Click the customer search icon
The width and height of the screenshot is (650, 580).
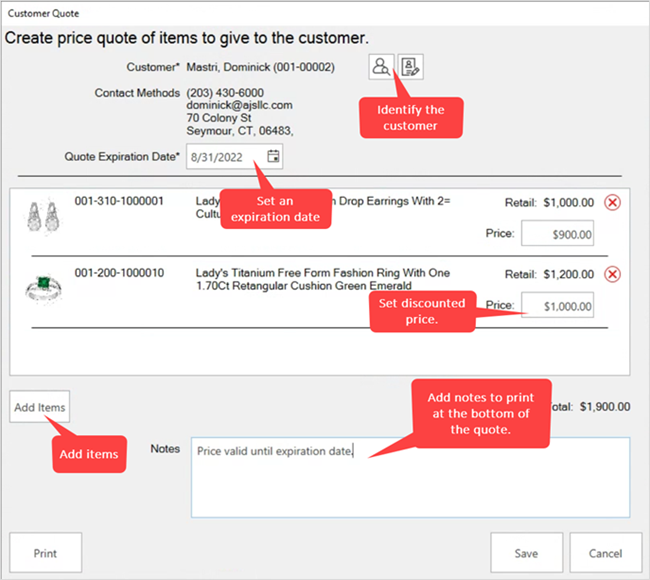[x=380, y=67]
